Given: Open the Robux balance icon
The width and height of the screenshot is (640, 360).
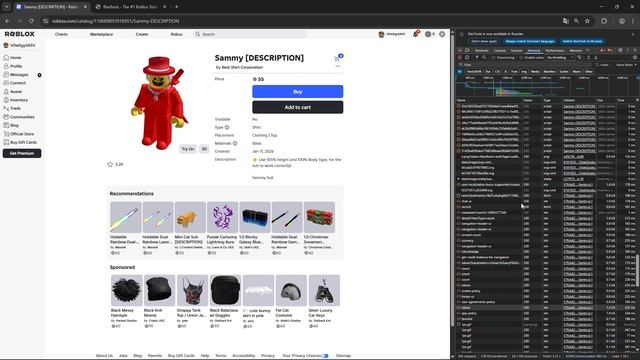Looking at the screenshot, I should coord(428,34).
